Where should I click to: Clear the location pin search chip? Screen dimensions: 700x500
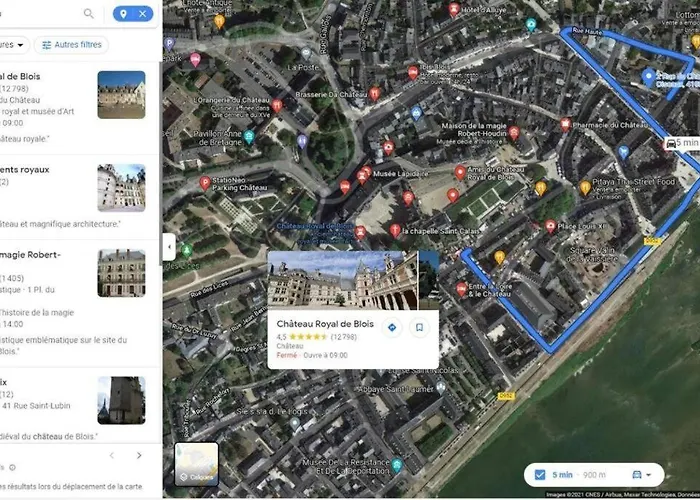[x=142, y=14]
